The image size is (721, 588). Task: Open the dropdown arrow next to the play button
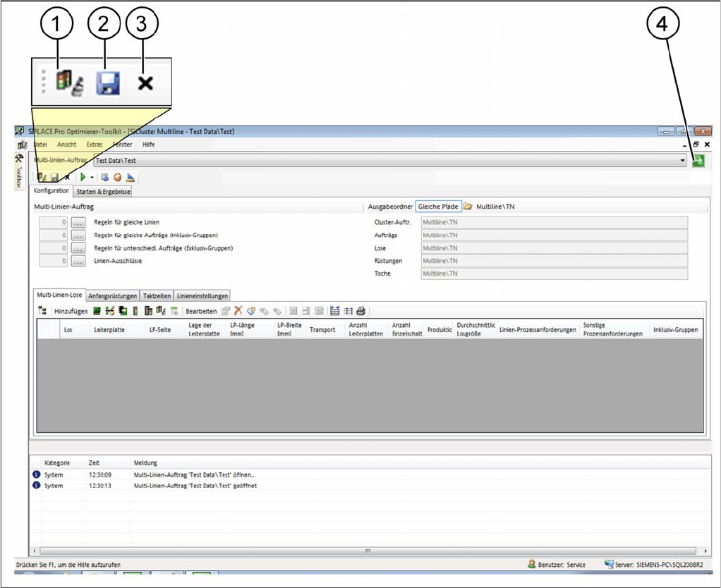point(92,178)
